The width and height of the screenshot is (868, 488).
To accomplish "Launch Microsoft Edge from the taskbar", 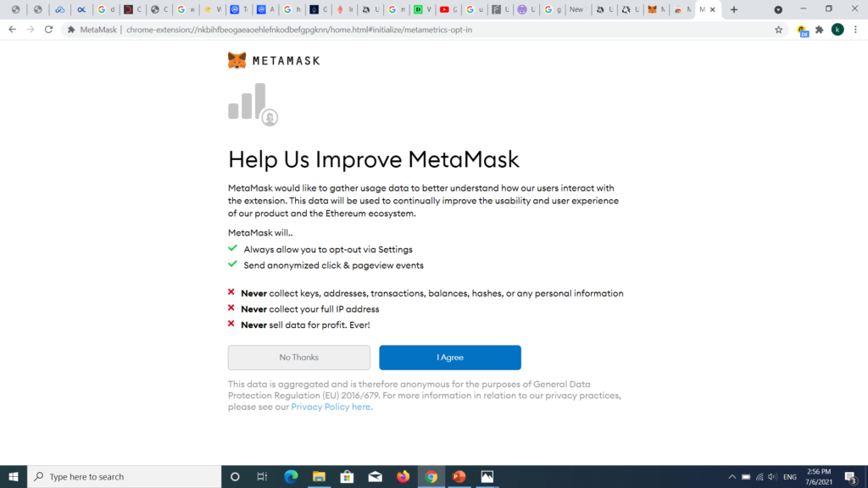I will [291, 476].
